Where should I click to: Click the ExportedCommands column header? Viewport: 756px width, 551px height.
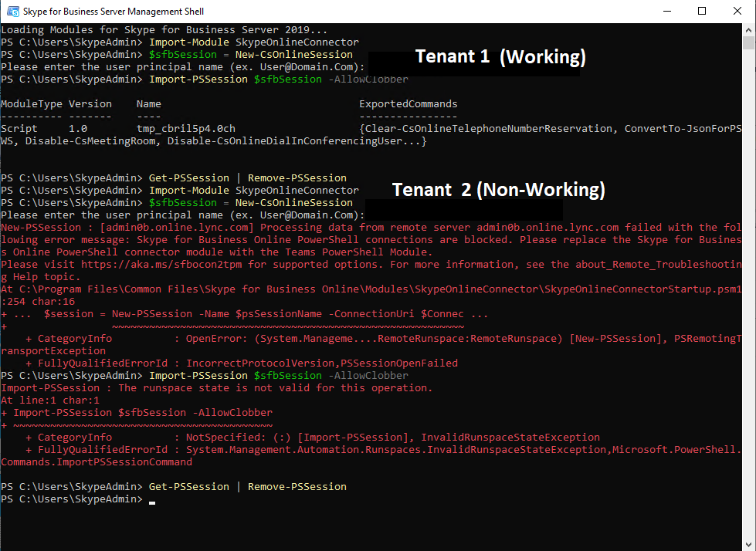(408, 104)
